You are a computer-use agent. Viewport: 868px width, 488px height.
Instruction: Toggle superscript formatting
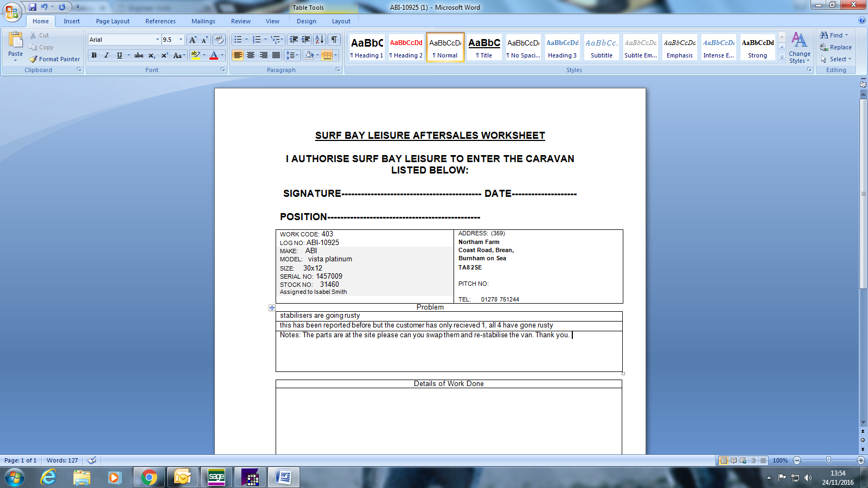tap(164, 55)
